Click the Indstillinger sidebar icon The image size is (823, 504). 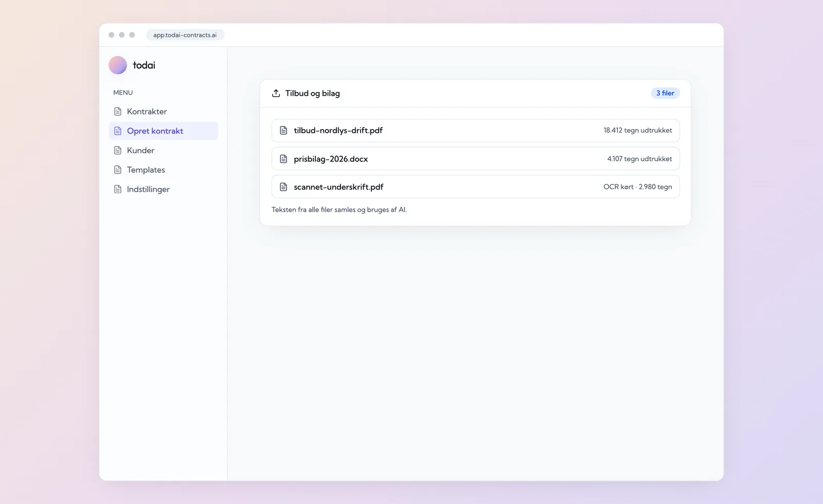click(118, 189)
